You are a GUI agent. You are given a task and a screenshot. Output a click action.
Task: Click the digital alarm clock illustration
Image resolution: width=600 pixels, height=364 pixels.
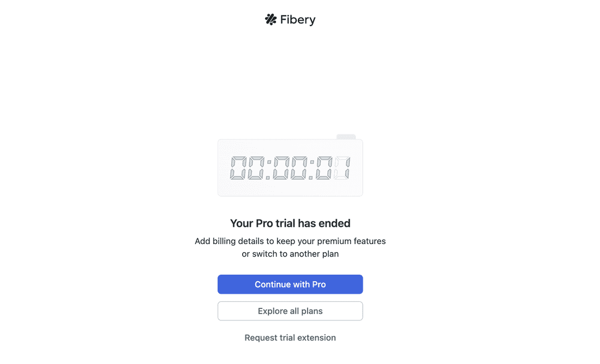point(290,167)
